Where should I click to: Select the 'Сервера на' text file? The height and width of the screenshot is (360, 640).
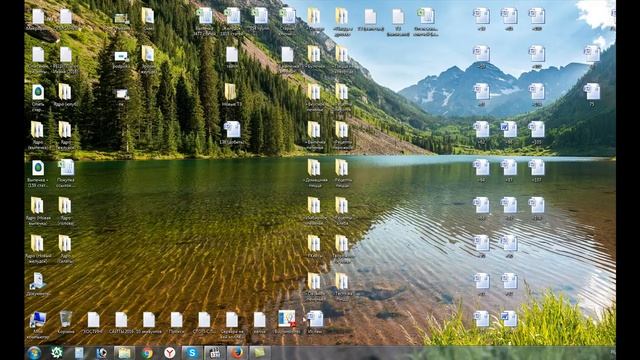[x=232, y=325]
